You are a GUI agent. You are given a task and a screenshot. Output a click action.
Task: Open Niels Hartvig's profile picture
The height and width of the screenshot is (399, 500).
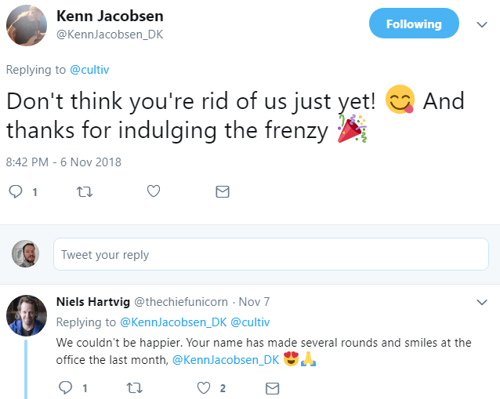pyautogui.click(x=26, y=315)
